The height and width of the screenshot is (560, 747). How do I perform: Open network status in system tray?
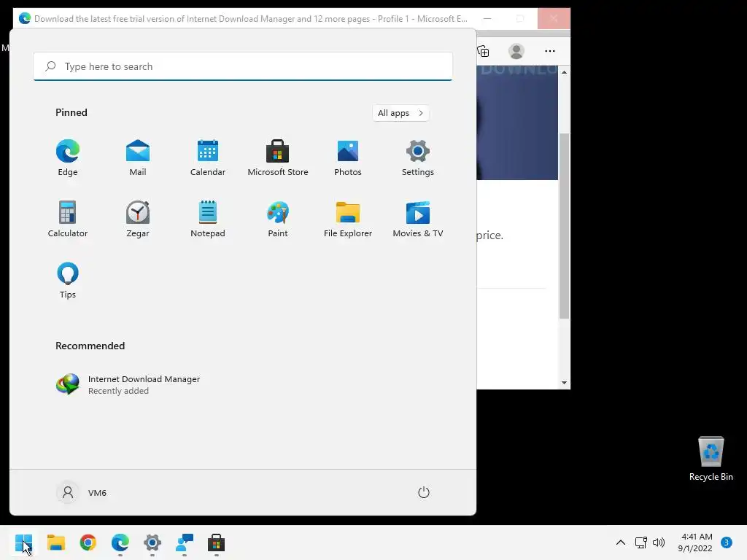point(641,542)
